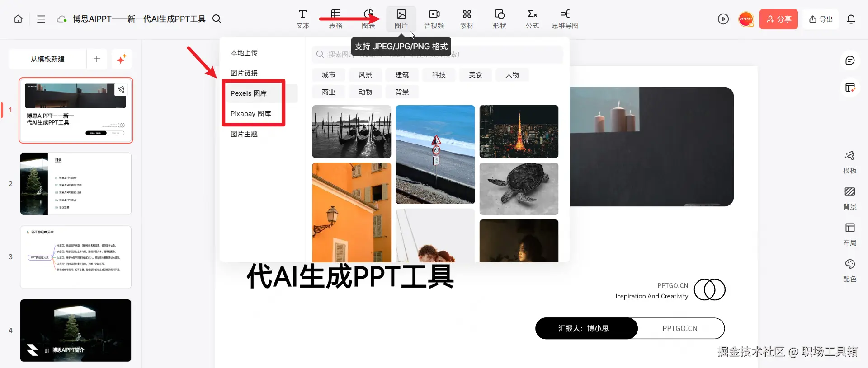The height and width of the screenshot is (368, 868).
Task: Select the slide title 代AI生成PPT工具
Action: click(350, 276)
